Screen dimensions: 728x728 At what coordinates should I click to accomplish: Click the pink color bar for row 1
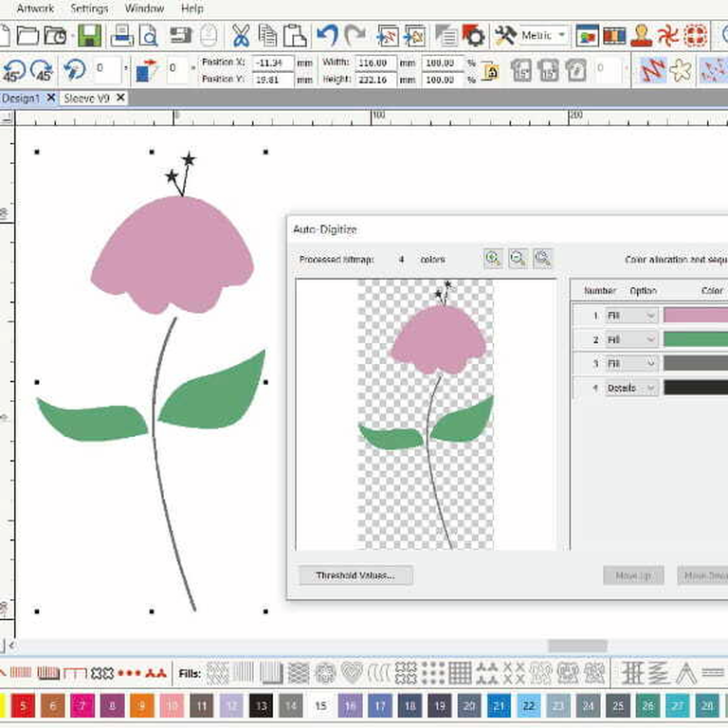tap(695, 315)
